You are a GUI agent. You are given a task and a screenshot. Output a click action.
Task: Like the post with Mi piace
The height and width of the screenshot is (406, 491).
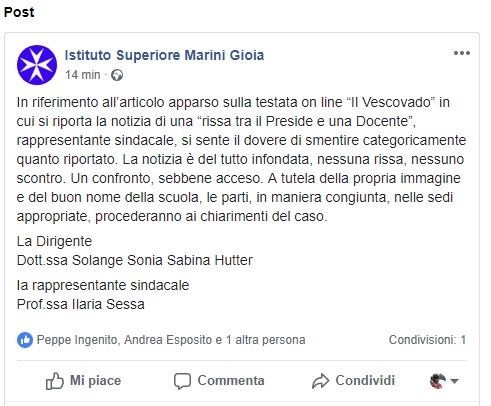83,381
